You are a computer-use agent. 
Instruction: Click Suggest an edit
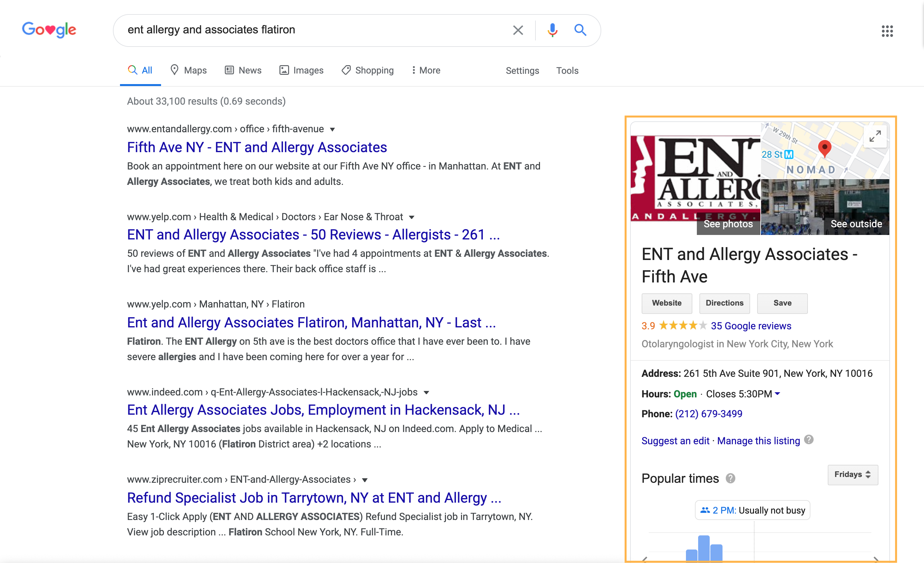[675, 441]
